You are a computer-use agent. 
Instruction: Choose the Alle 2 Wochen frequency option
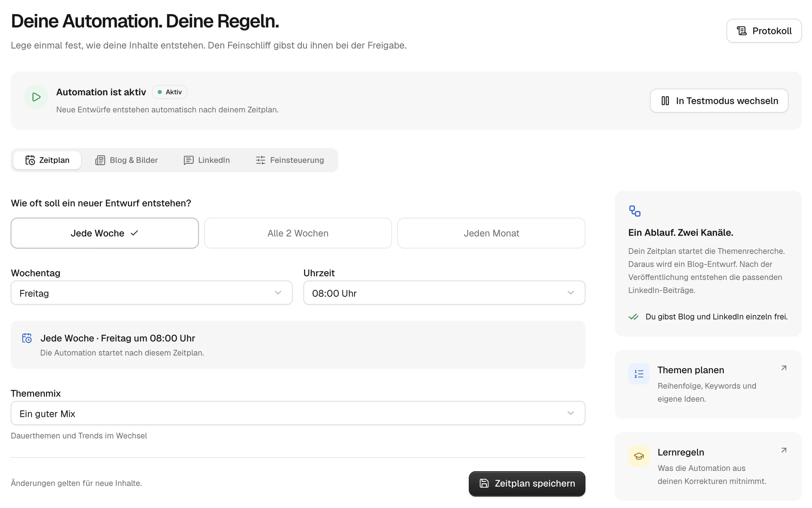(298, 233)
